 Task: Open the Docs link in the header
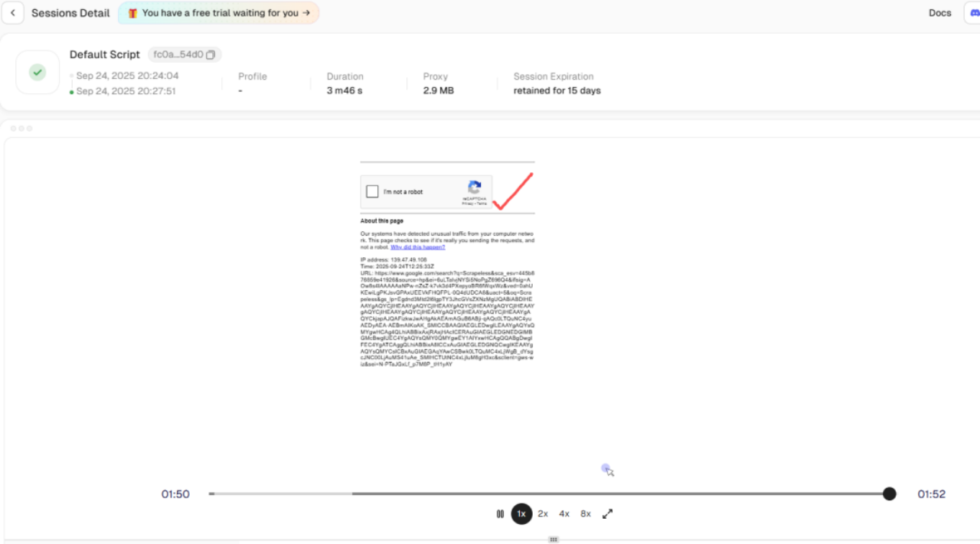pyautogui.click(x=939, y=13)
